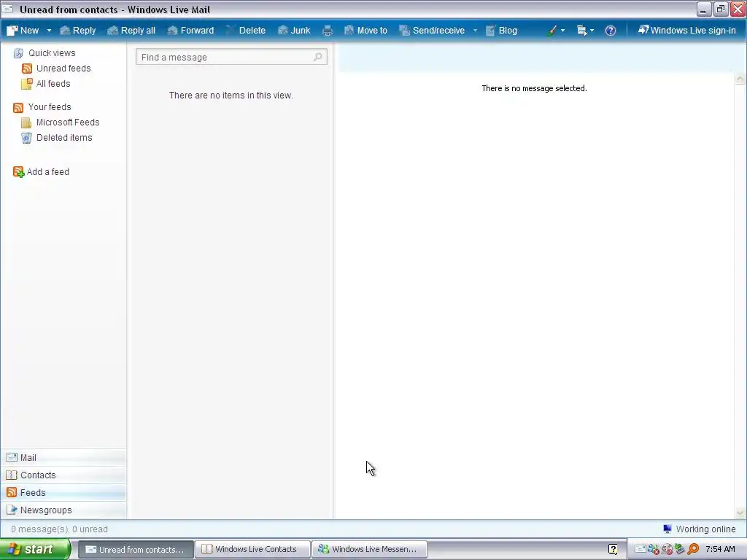Click the search magnifier icon
This screenshot has height=560, width=747.
pos(318,57)
